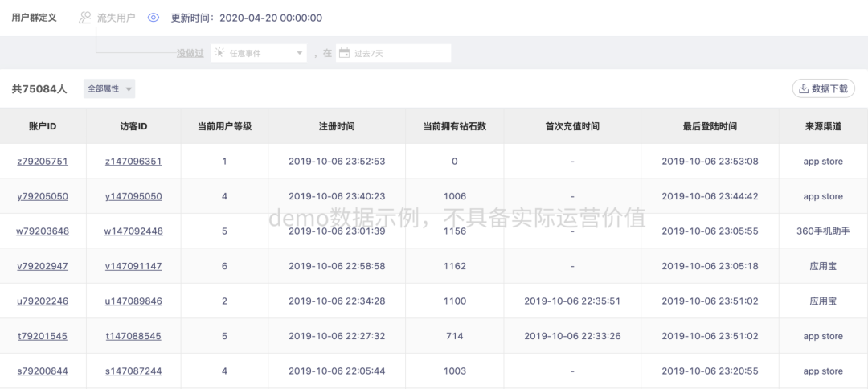This screenshot has height=389, width=868.
Task: Select diamond count 1006
Action: tap(454, 196)
